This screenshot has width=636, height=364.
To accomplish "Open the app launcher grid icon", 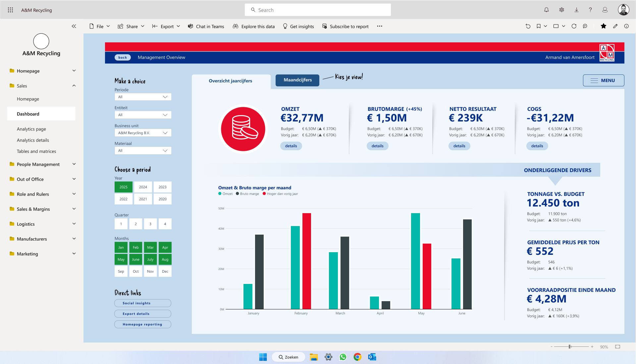I will tap(10, 10).
